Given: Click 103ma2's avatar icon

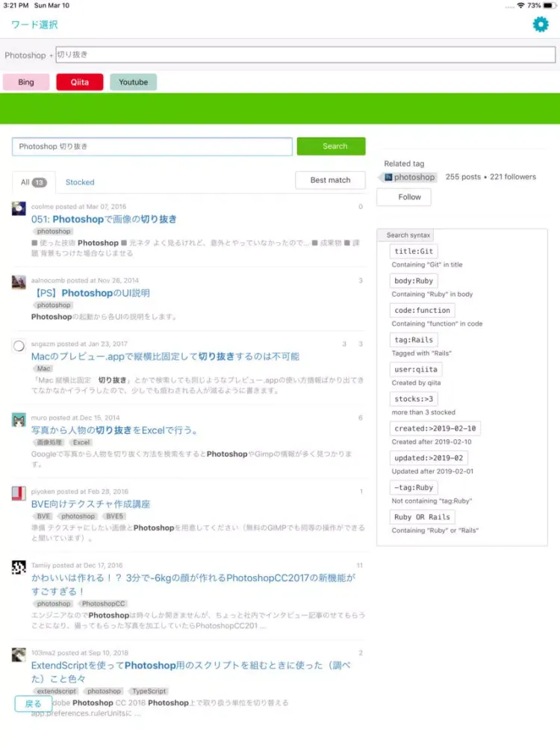Looking at the screenshot, I should click(x=19, y=654).
